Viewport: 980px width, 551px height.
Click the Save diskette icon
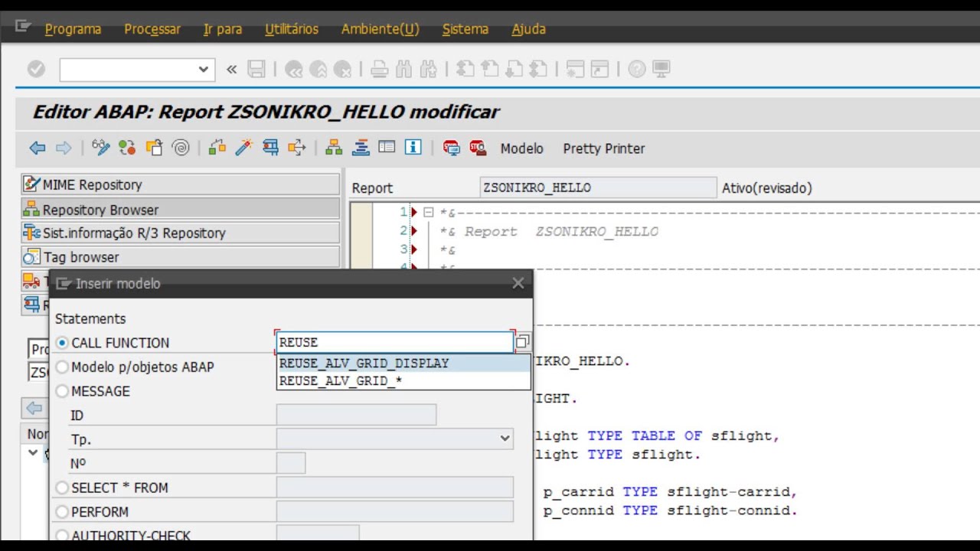click(256, 70)
